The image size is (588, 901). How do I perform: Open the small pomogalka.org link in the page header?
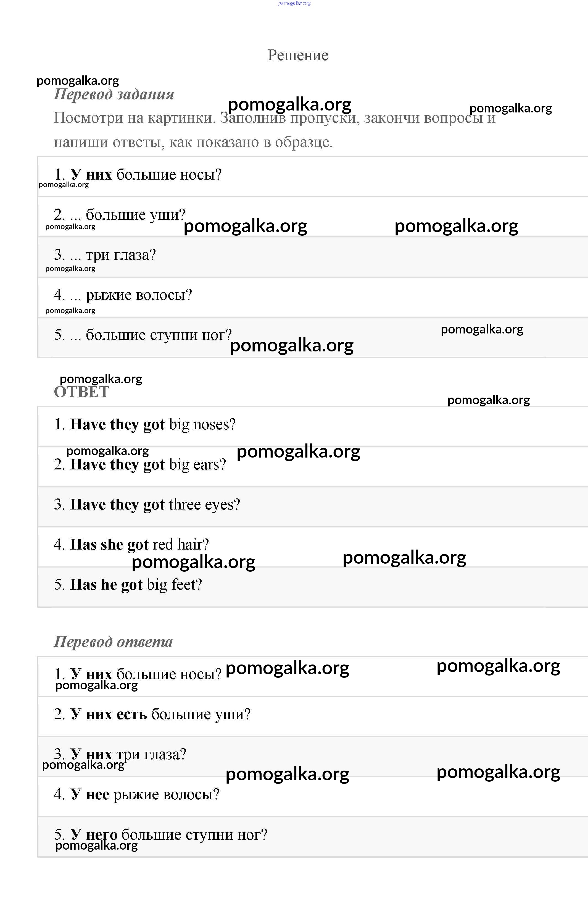[x=294, y=3]
